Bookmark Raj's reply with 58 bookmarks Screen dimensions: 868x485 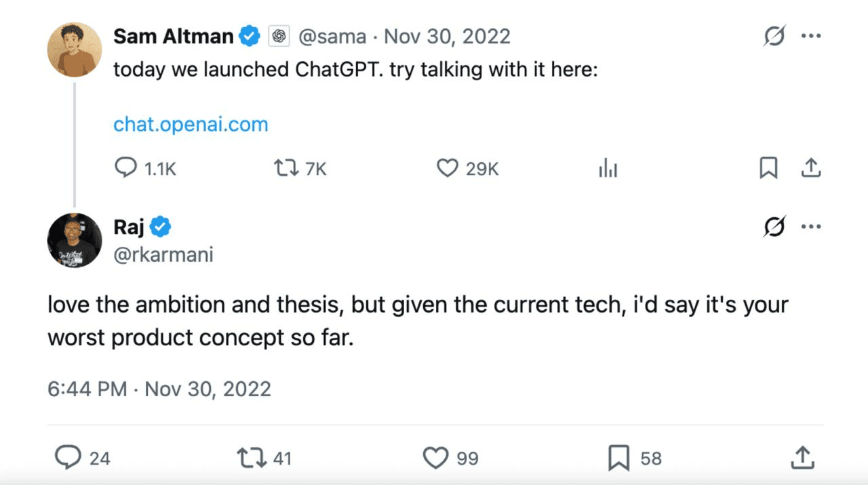click(x=618, y=458)
